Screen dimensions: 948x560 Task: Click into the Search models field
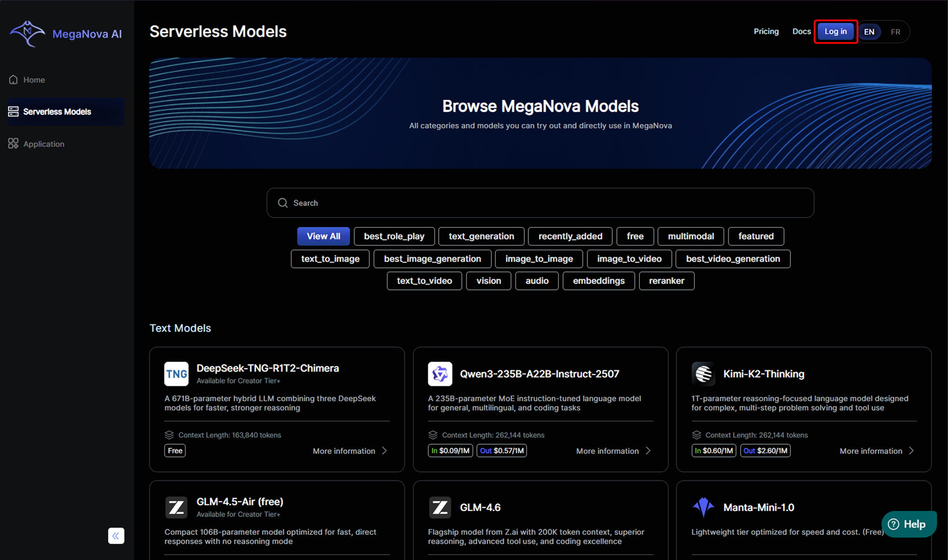[x=540, y=203]
